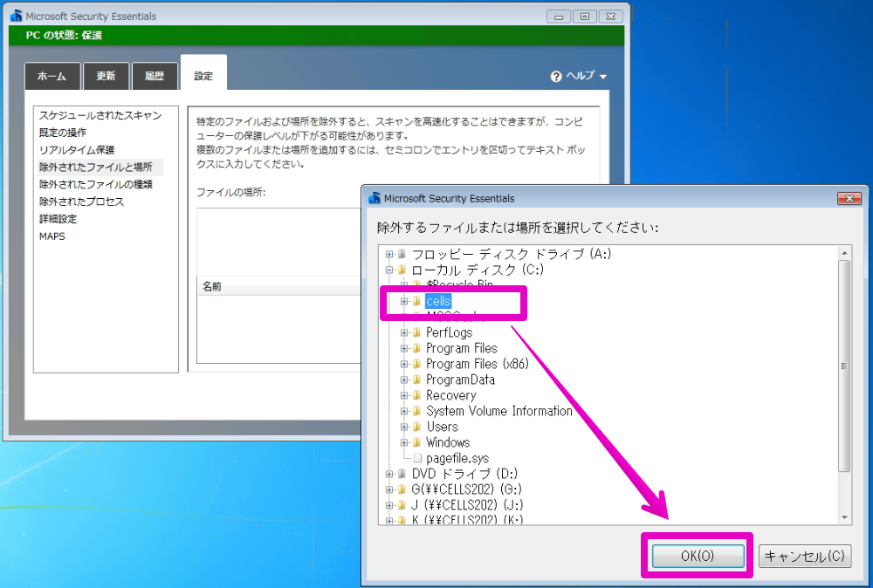Image resolution: width=873 pixels, height=588 pixels.
Task: Select the cells folder name
Action: click(x=438, y=301)
